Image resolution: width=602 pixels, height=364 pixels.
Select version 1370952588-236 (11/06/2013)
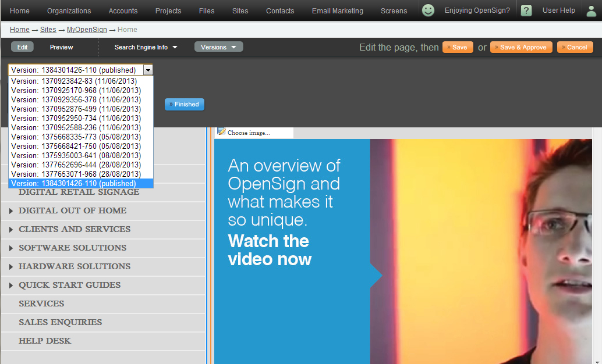[x=80, y=128]
